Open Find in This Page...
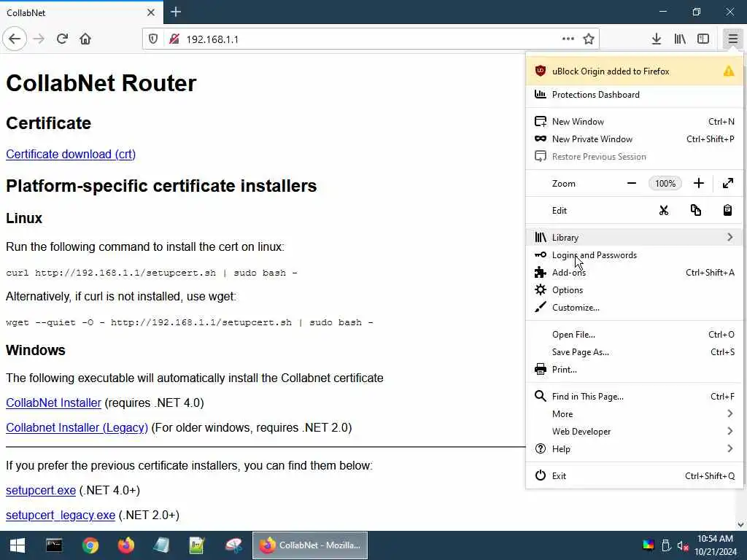This screenshot has height=560, width=747. pos(635,396)
